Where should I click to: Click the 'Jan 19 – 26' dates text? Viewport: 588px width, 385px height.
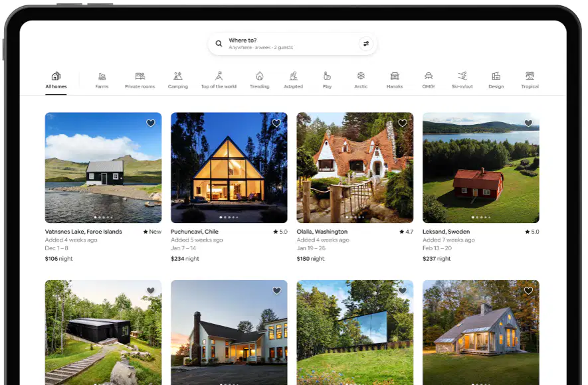[311, 248]
